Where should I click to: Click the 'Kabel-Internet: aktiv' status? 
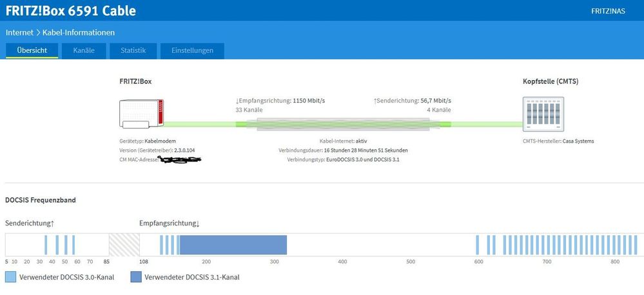343,141
